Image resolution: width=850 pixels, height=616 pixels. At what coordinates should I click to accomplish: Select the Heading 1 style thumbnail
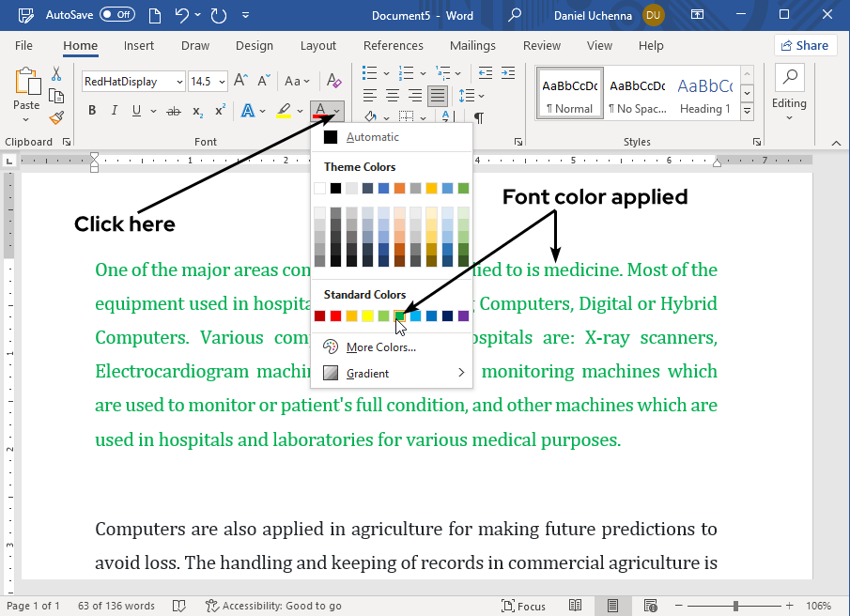pyautogui.click(x=705, y=96)
